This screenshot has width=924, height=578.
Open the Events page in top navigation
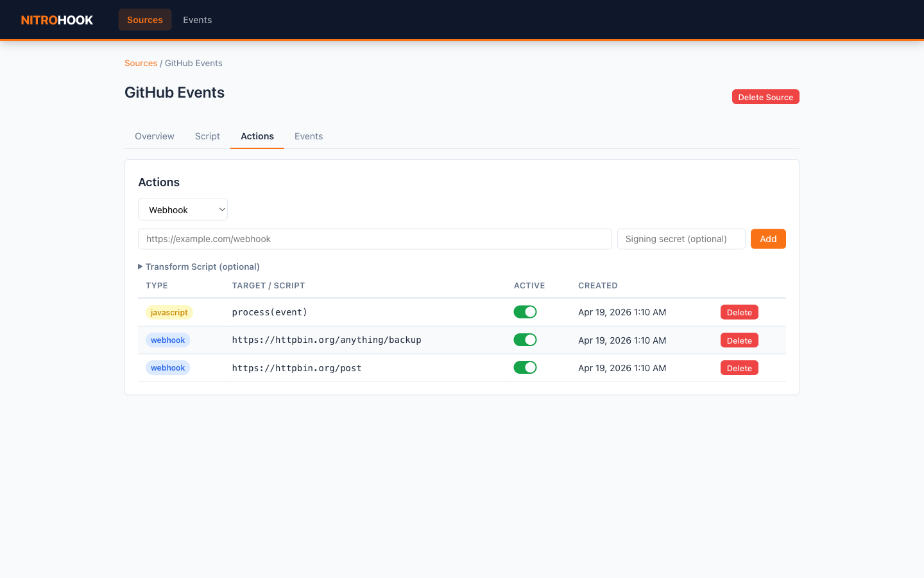click(x=197, y=20)
